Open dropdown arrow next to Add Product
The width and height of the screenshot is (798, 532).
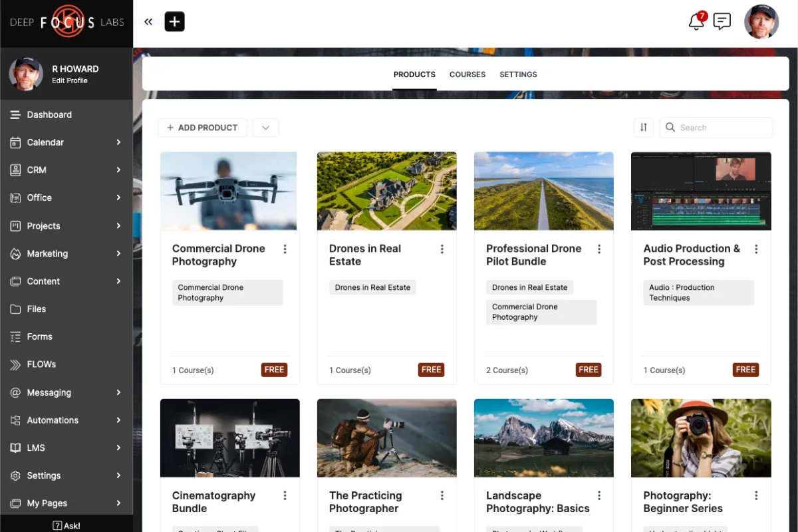tap(265, 128)
